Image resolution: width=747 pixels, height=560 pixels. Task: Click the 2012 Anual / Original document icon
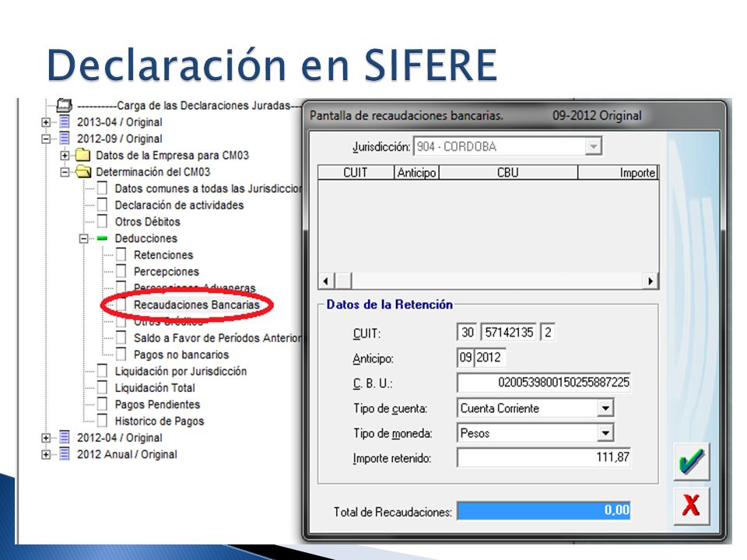pos(65,454)
